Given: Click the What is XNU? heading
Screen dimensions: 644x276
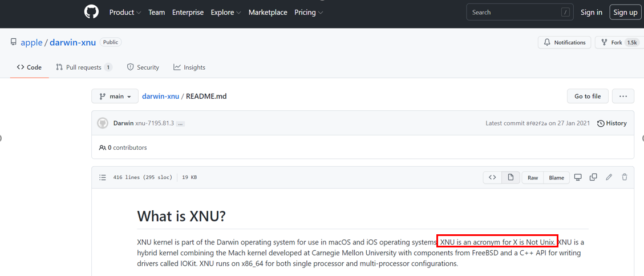Looking at the screenshot, I should click(181, 216).
